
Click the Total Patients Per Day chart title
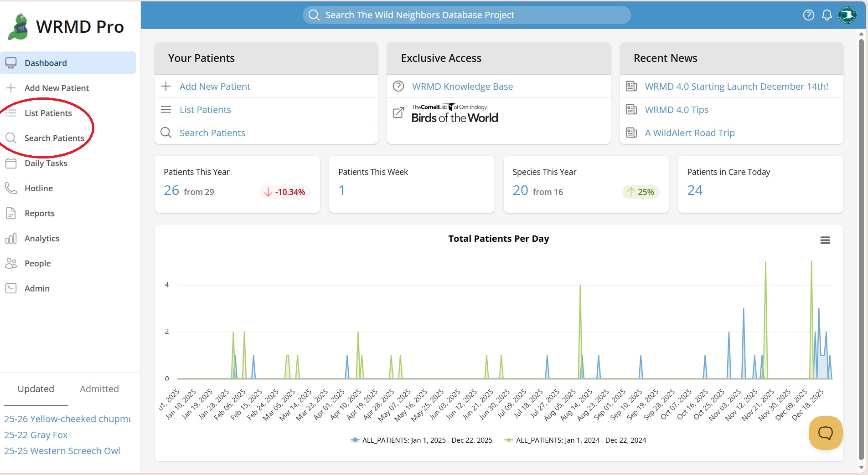click(499, 239)
